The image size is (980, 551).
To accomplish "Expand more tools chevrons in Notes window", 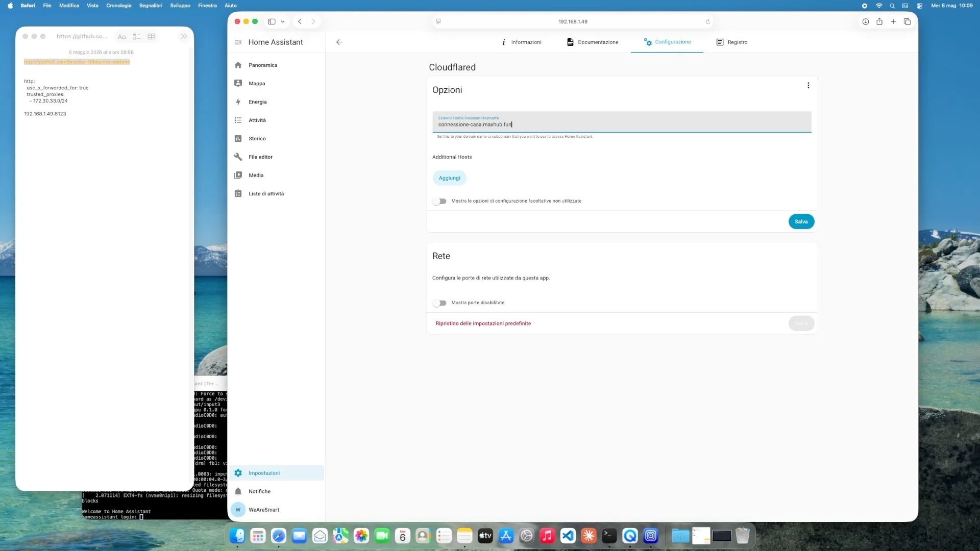I will click(184, 37).
